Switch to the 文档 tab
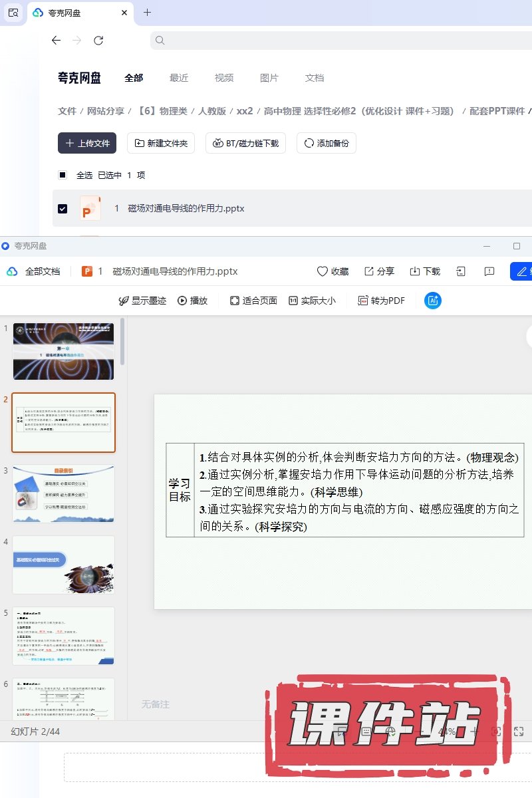 coord(315,78)
